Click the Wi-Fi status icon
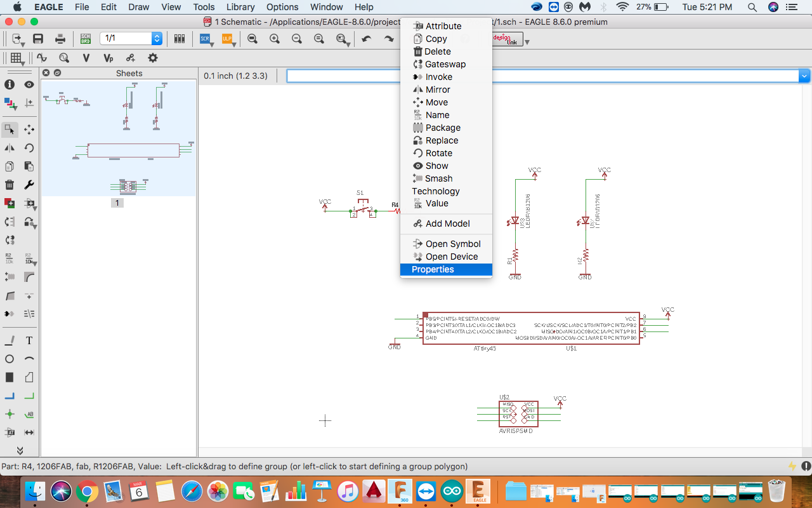The height and width of the screenshot is (508, 812). (622, 7)
